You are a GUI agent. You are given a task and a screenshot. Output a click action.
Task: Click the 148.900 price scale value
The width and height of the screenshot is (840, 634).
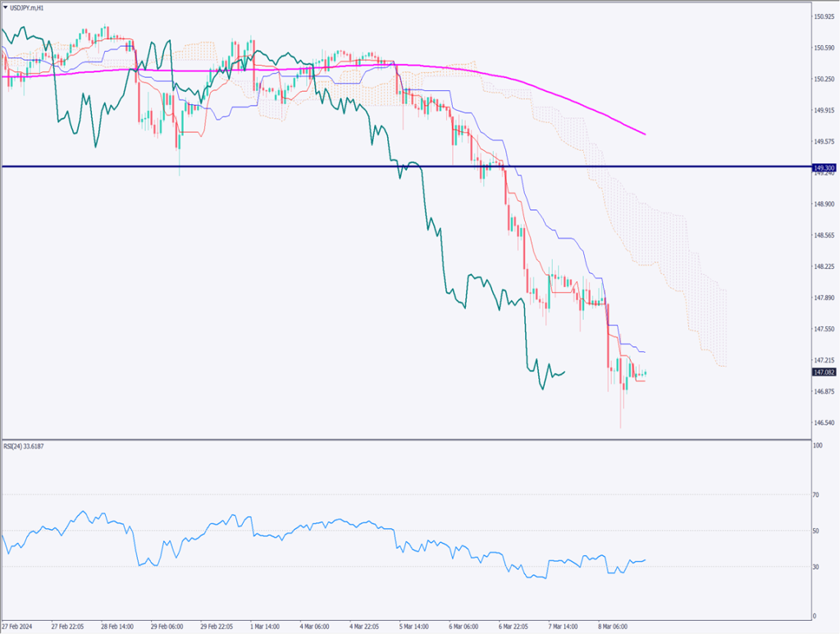tap(824, 204)
